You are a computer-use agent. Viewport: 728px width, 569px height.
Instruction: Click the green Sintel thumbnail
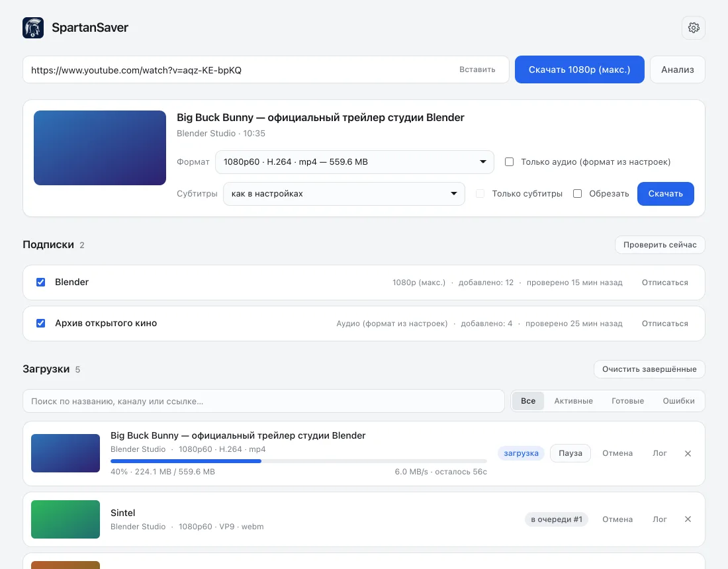[66, 519]
